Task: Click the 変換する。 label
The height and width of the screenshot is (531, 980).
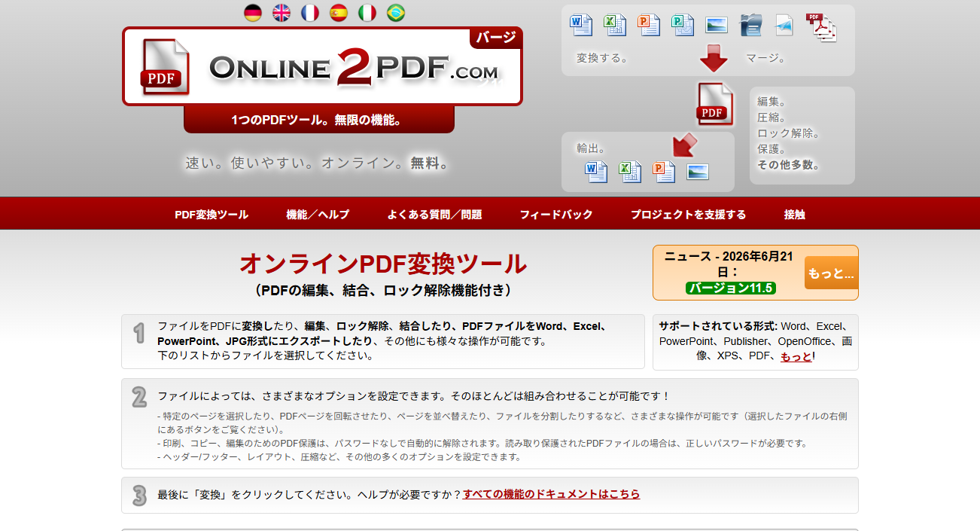Action: [x=602, y=58]
